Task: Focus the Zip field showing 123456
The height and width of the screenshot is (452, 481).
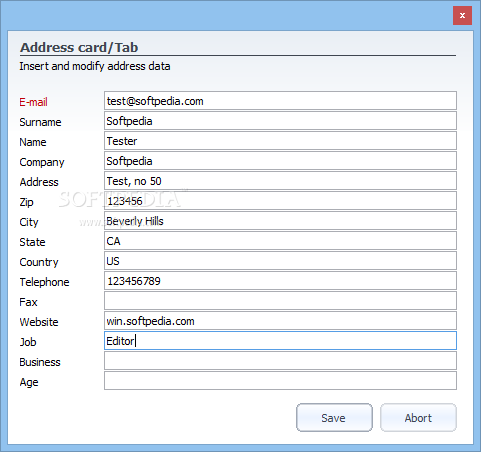Action: pyautogui.click(x=280, y=201)
